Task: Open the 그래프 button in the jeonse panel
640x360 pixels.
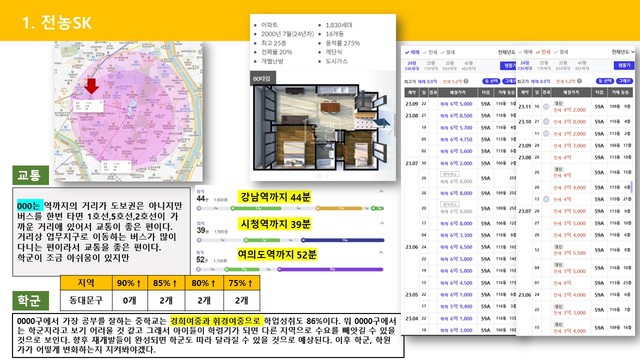Action: 624,81
